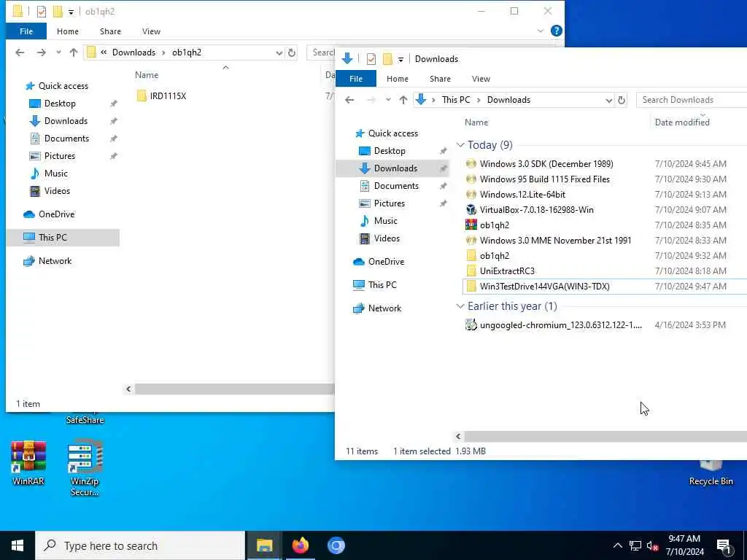Go back in the ob1qh2 window
The height and width of the screenshot is (560, 747).
tap(20, 52)
